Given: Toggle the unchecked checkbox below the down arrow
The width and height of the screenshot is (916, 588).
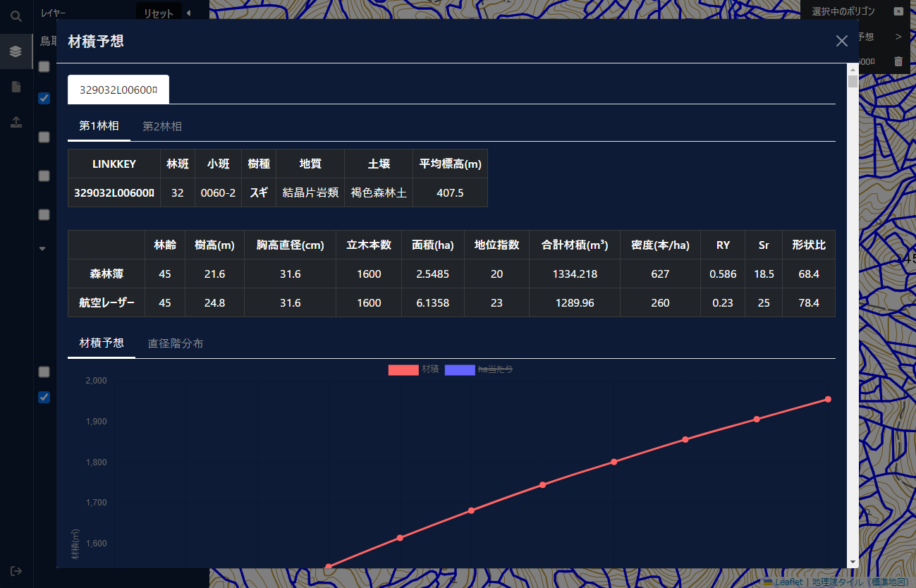Looking at the screenshot, I should point(44,372).
